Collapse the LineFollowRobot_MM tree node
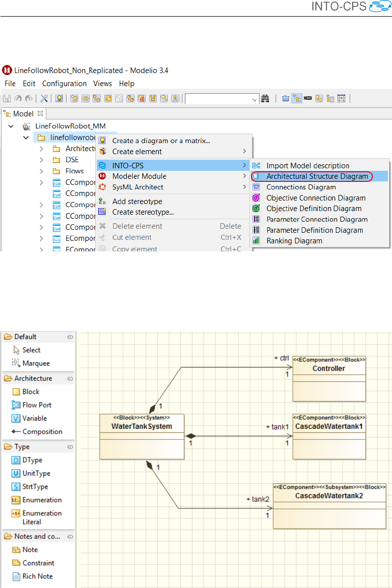Image resolution: width=392 pixels, height=588 pixels. pos(11,126)
